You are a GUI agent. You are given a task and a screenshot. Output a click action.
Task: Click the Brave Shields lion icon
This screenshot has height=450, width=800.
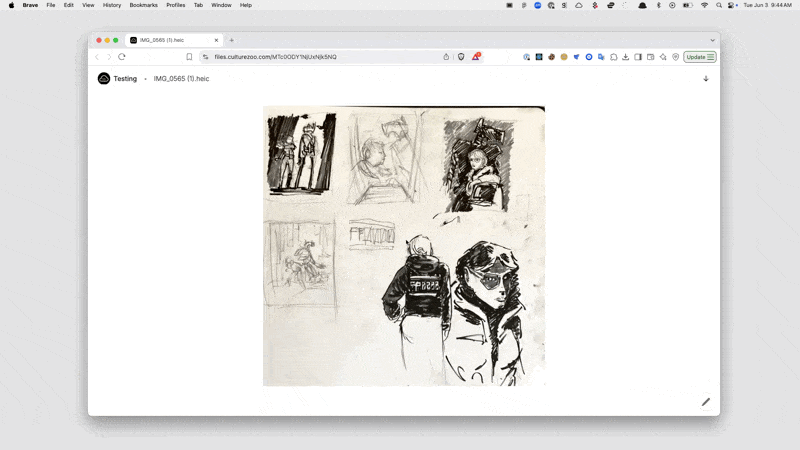(461, 57)
